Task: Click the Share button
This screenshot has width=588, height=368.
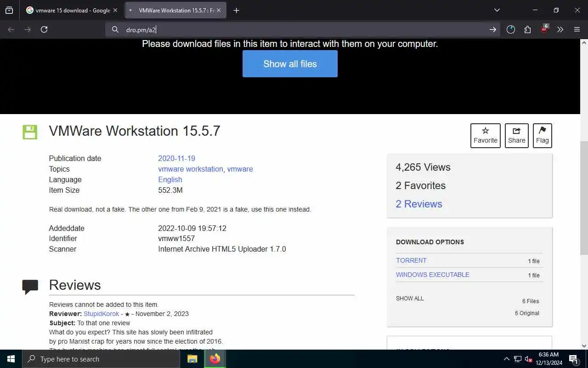Action: 517,136
